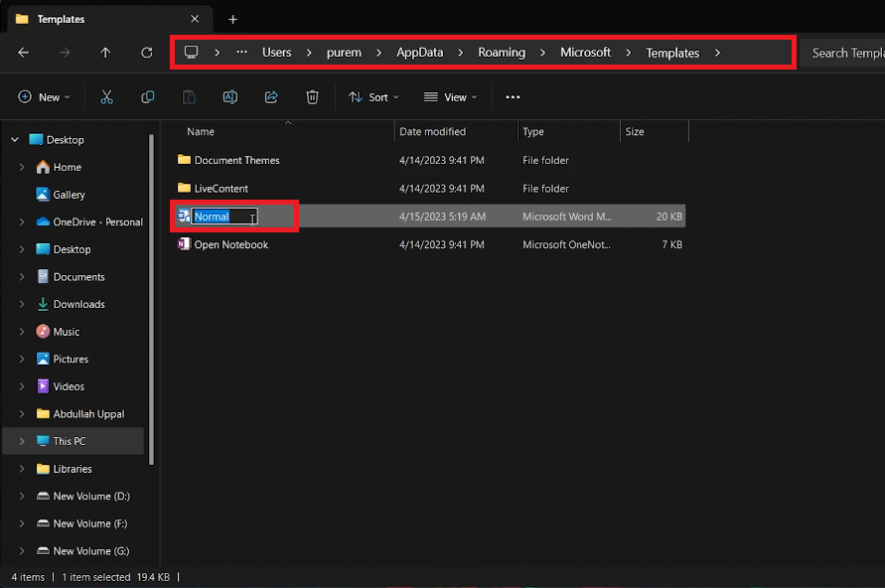Click the Copy icon in toolbar
885x588 pixels.
click(148, 97)
